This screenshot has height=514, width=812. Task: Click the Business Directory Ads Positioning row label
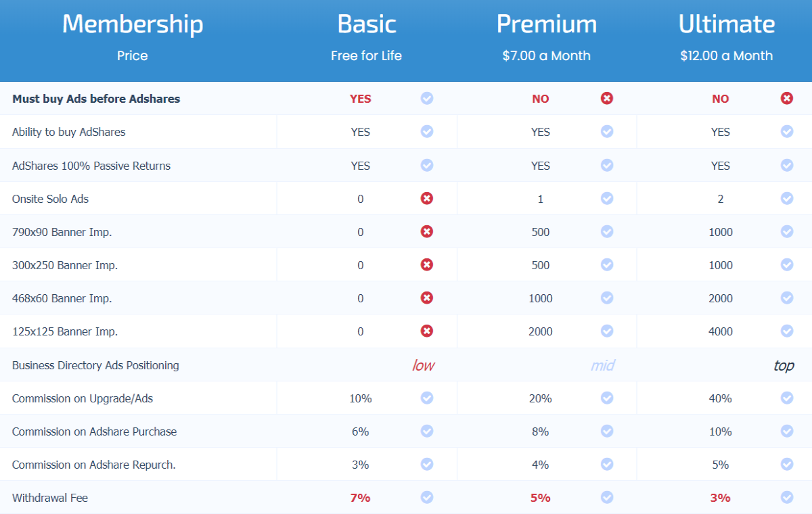point(95,365)
